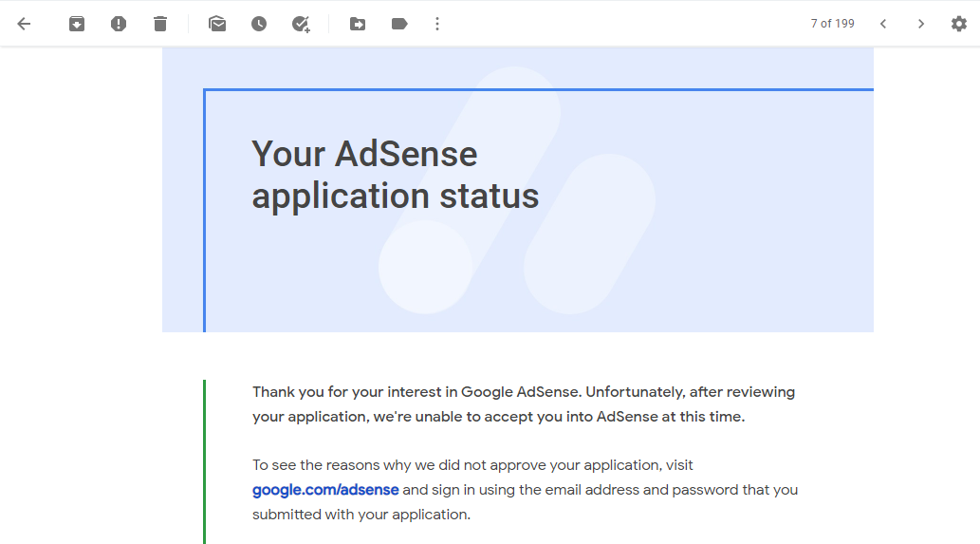Screen dimensions: 980x544
Task: Go to the newer email
Action: (883, 24)
